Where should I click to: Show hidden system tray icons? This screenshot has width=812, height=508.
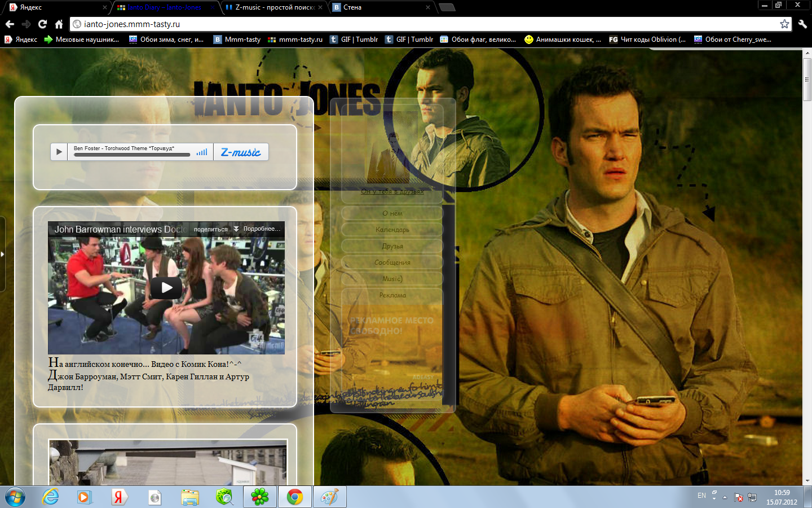click(725, 497)
